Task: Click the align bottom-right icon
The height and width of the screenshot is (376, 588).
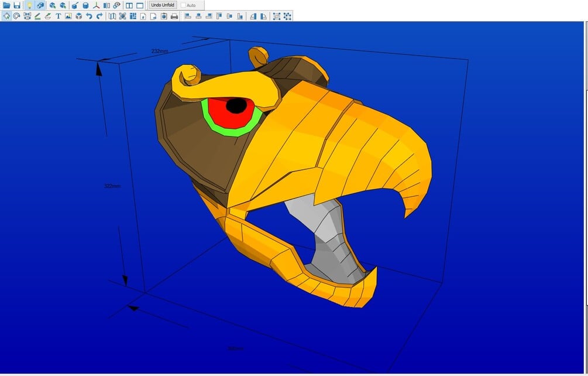Action: click(209, 16)
